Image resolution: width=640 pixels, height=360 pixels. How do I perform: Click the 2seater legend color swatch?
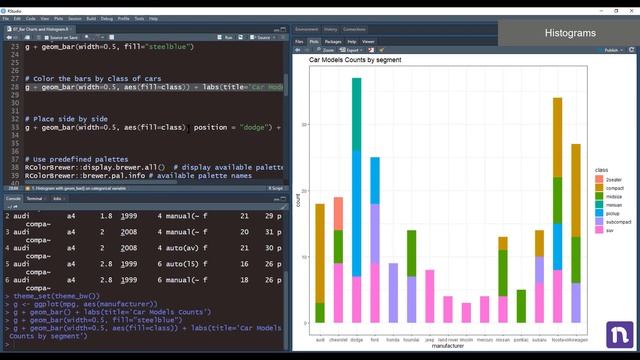tap(599, 180)
